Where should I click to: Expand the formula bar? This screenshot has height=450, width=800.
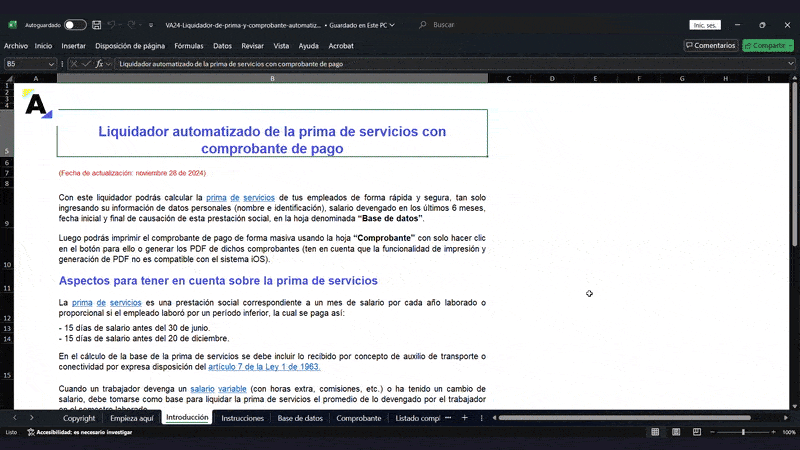coord(791,63)
